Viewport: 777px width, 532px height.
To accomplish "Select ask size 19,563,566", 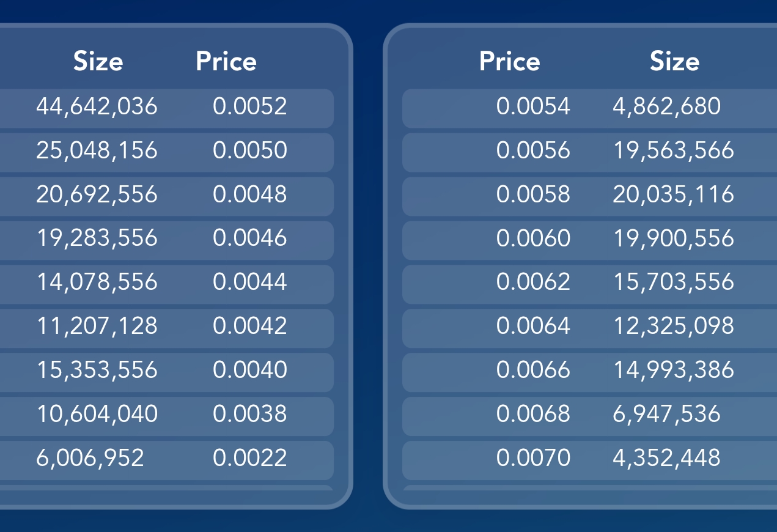I will pos(673,150).
